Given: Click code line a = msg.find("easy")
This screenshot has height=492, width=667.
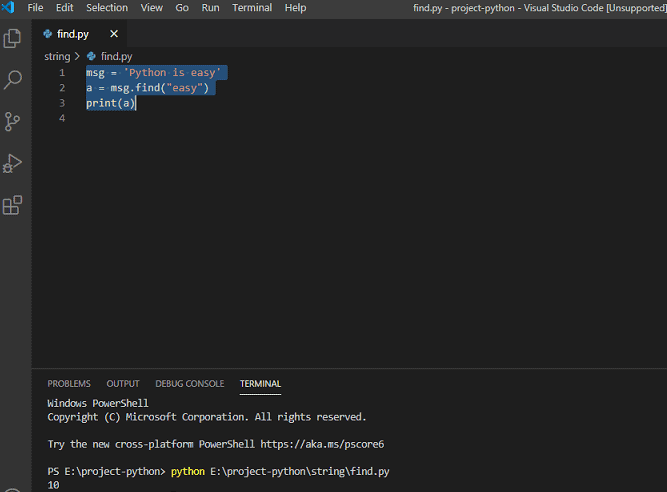Looking at the screenshot, I should [x=148, y=88].
